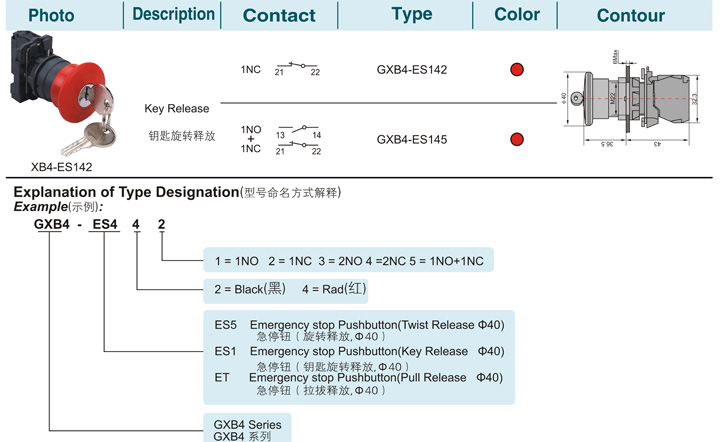Image resolution: width=720 pixels, height=442 pixels.
Task: Click the contact code legend box
Action: point(349,260)
